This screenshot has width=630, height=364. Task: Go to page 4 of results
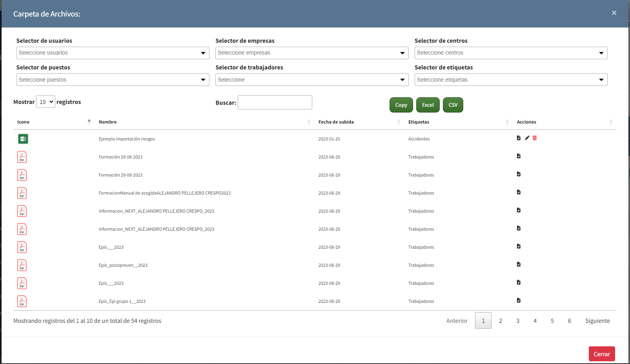535,321
